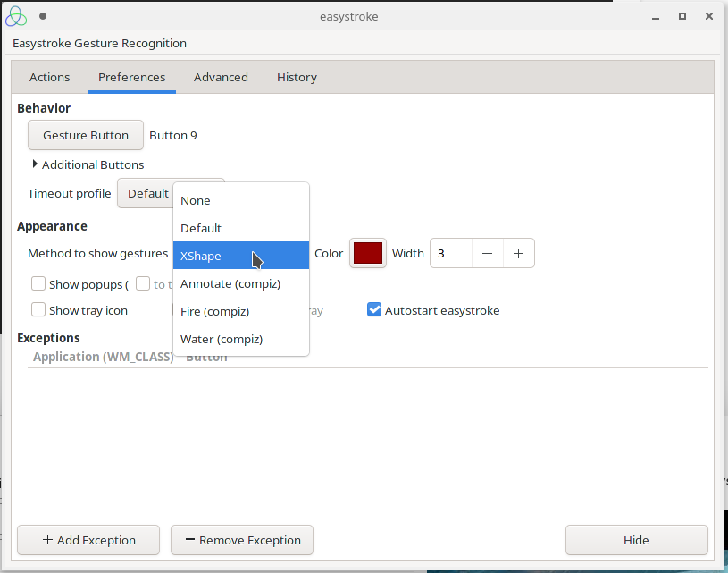This screenshot has width=728, height=573.
Task: Uncheck Autostart easystroke
Action: [x=374, y=309]
